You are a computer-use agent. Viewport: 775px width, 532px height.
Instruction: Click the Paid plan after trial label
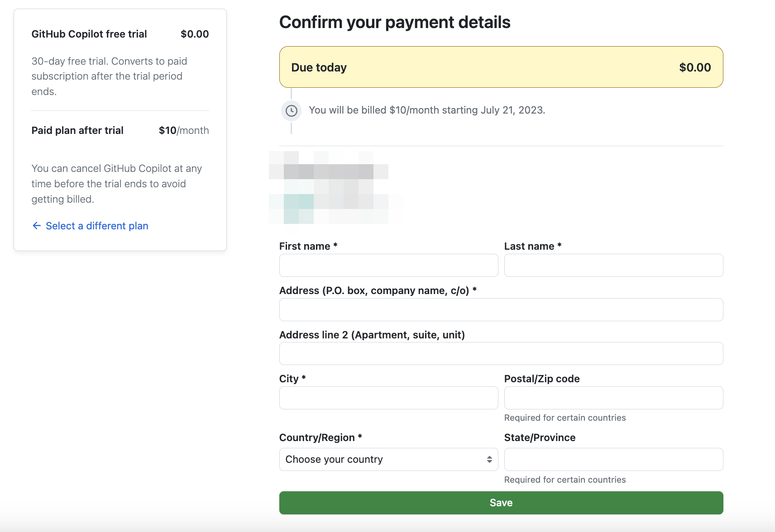pyautogui.click(x=77, y=130)
